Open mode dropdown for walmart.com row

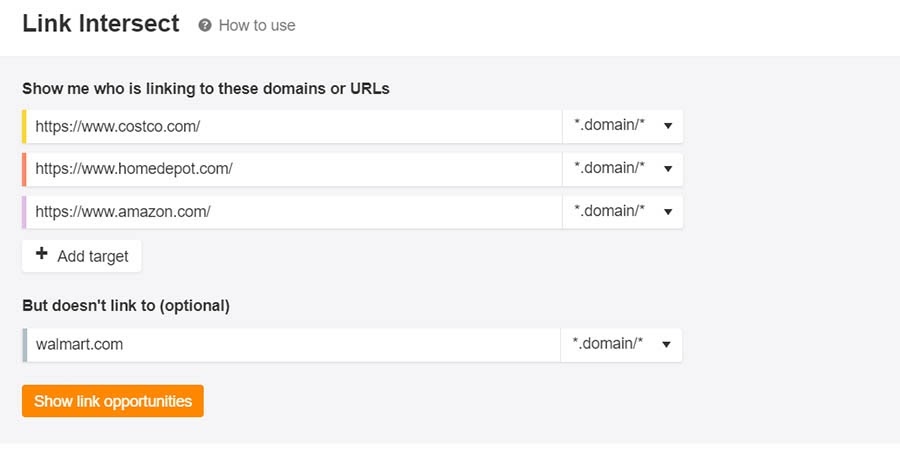pyautogui.click(x=621, y=344)
